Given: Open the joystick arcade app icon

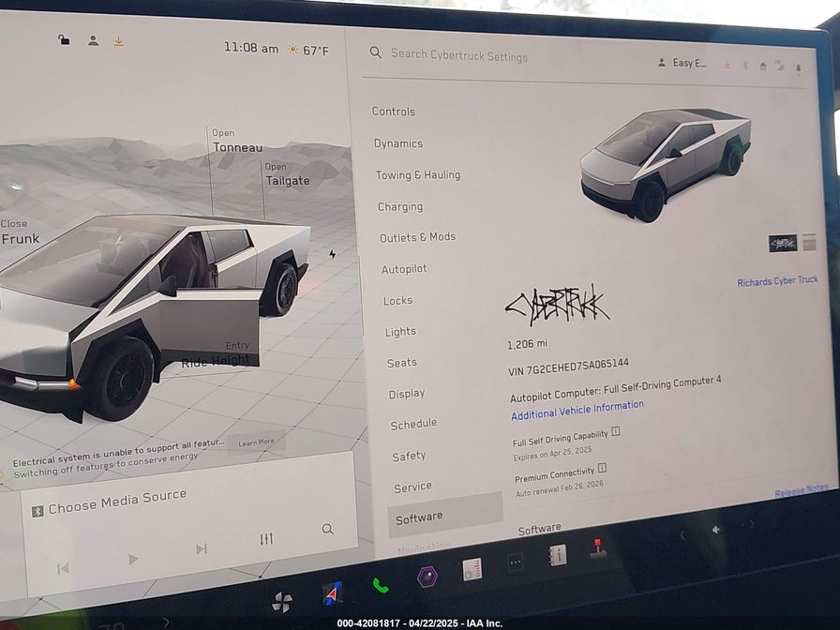Looking at the screenshot, I should click(x=598, y=549).
